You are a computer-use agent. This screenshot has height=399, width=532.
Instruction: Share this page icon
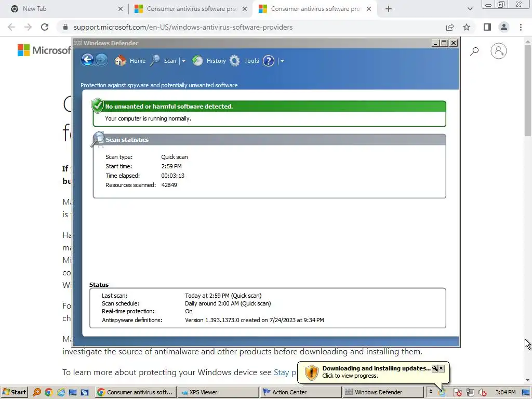tap(450, 27)
